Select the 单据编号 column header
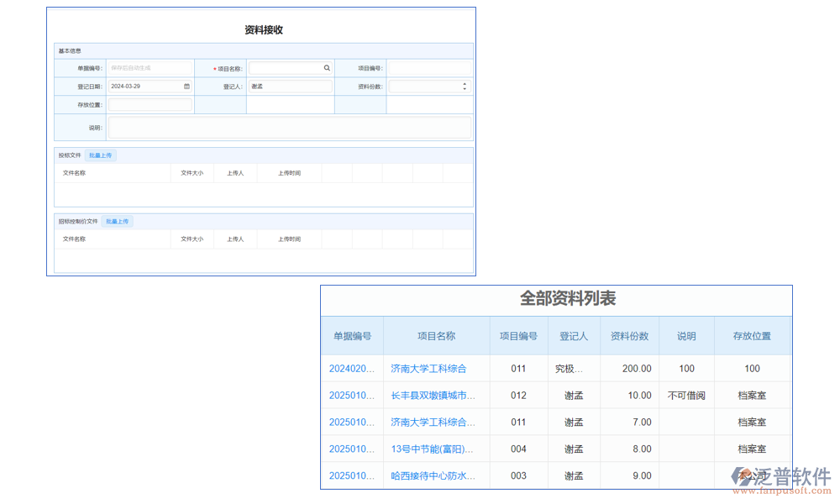The width and height of the screenshot is (840, 504). pyautogui.click(x=351, y=335)
